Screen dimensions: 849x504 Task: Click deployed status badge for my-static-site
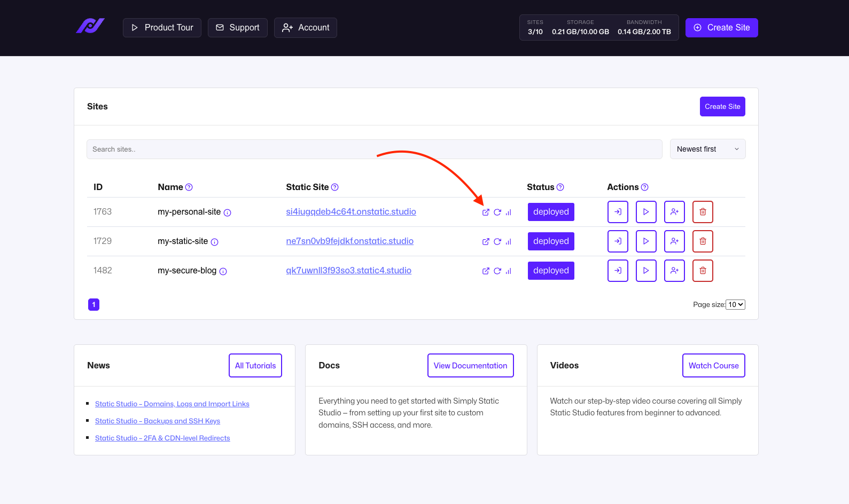click(551, 241)
